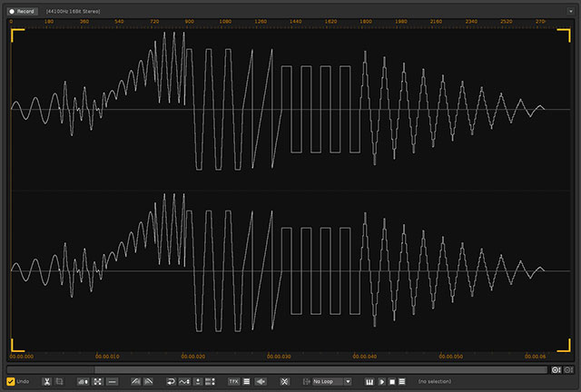Click the Record button
This screenshot has width=581, height=392.
tap(22, 12)
